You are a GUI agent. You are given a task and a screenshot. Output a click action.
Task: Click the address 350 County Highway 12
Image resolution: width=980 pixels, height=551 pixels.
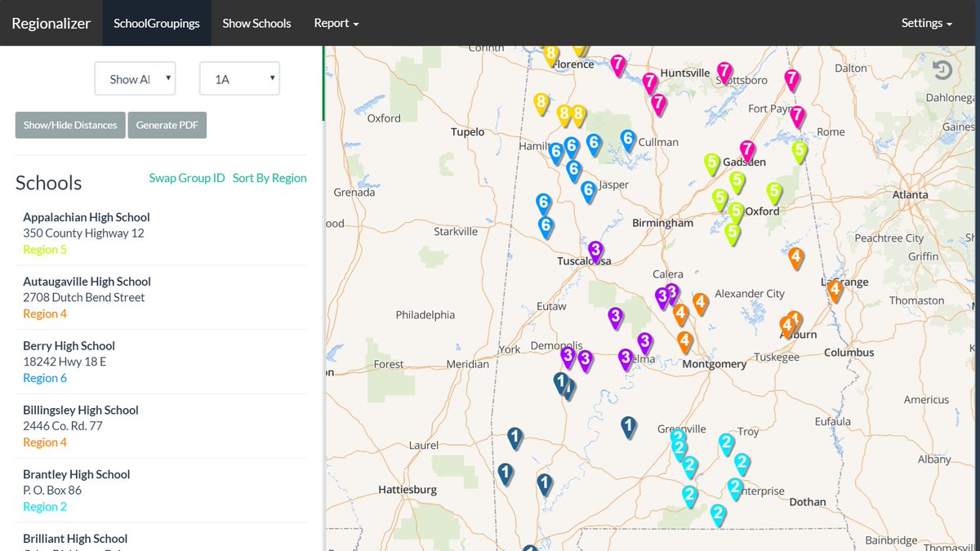click(83, 233)
